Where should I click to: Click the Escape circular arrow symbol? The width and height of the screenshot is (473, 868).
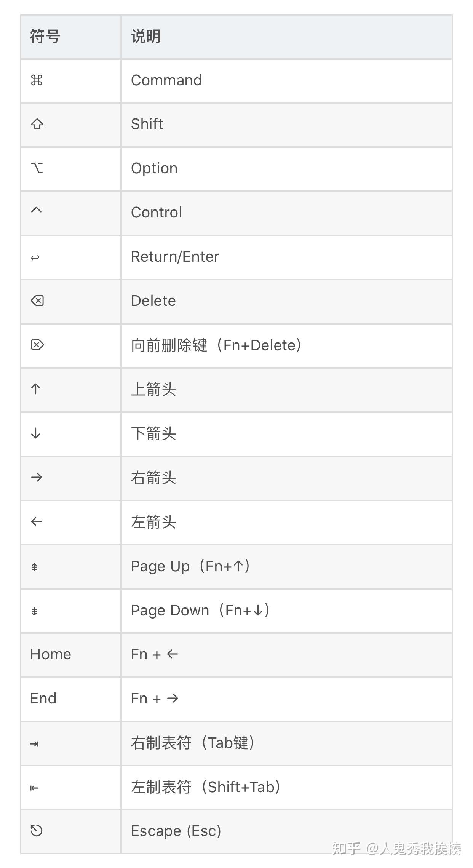tap(37, 830)
